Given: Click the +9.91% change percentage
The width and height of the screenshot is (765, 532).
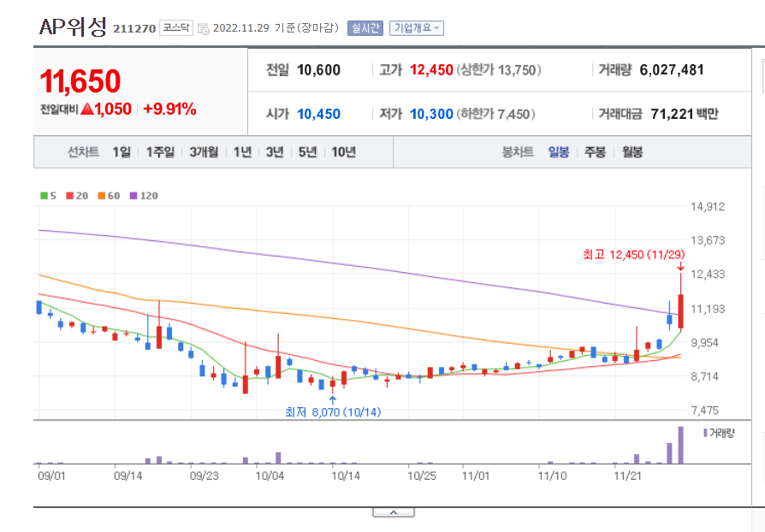Looking at the screenshot, I should point(169,109).
